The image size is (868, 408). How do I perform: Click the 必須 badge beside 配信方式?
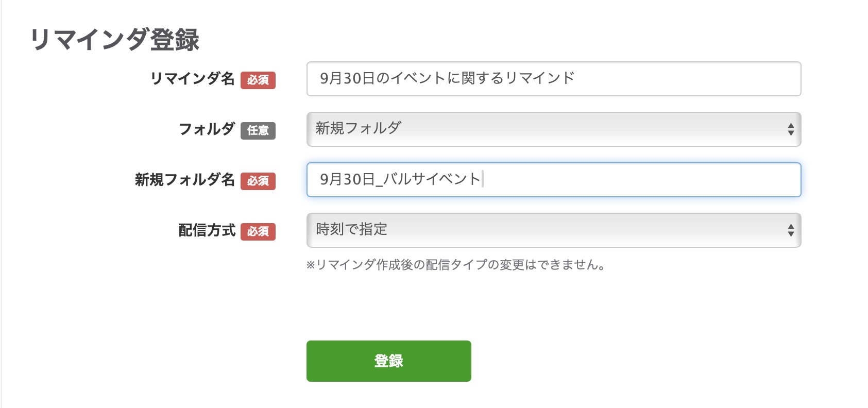tap(258, 231)
